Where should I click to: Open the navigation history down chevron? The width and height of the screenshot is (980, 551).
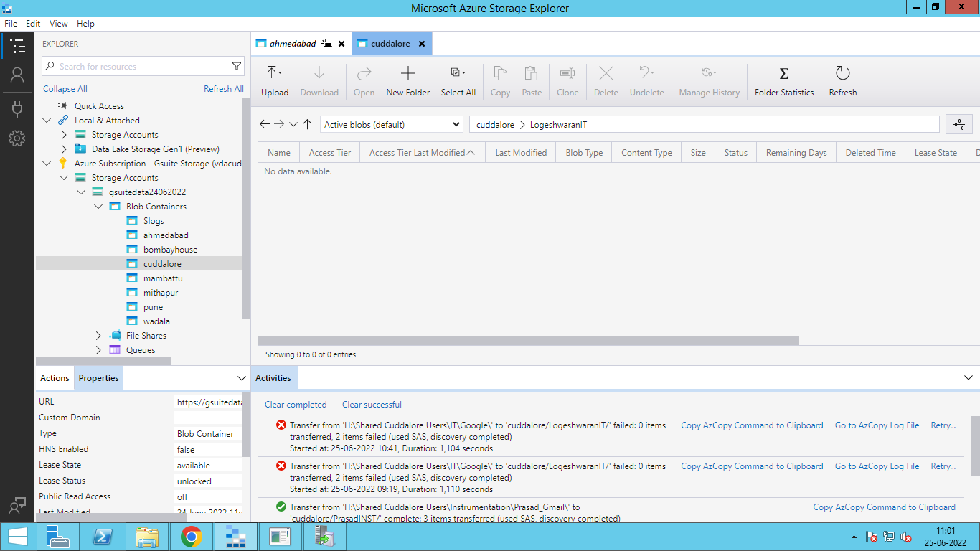click(x=293, y=124)
